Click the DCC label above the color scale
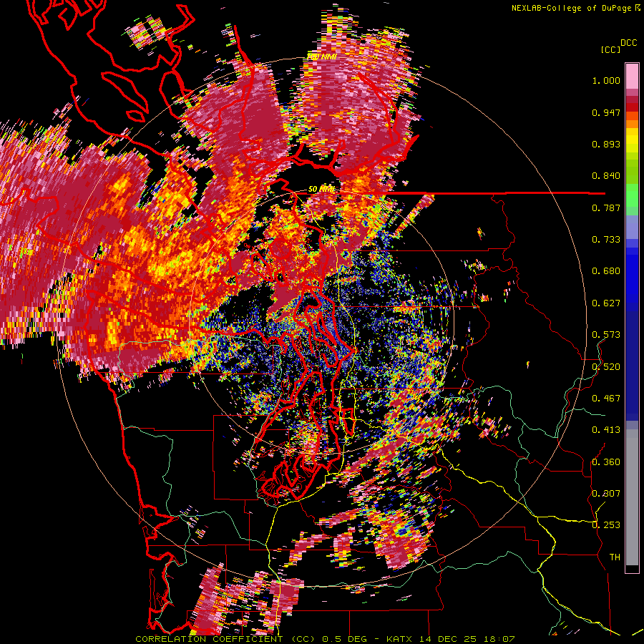Image resolution: width=644 pixels, height=644 pixels. (x=628, y=43)
